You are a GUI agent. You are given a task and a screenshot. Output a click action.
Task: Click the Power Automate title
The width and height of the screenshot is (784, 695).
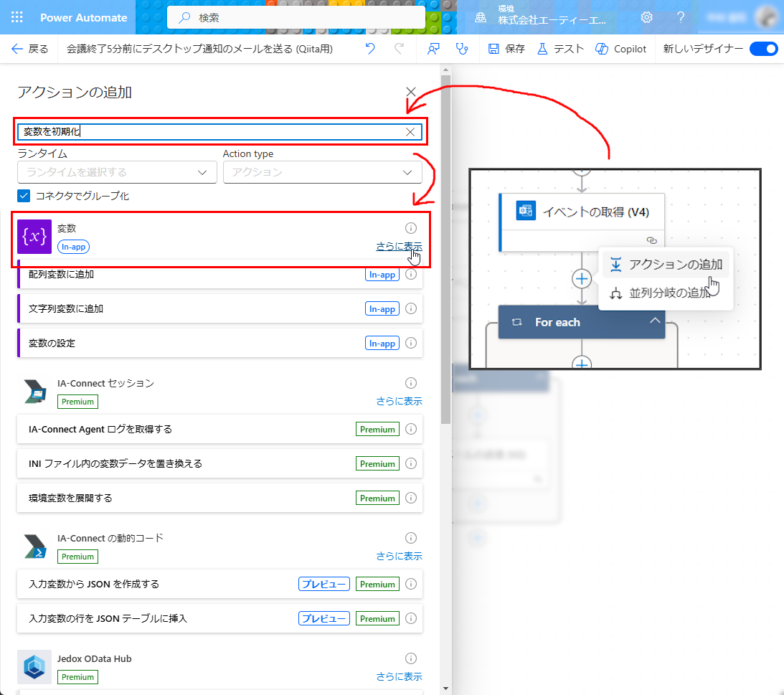point(83,17)
